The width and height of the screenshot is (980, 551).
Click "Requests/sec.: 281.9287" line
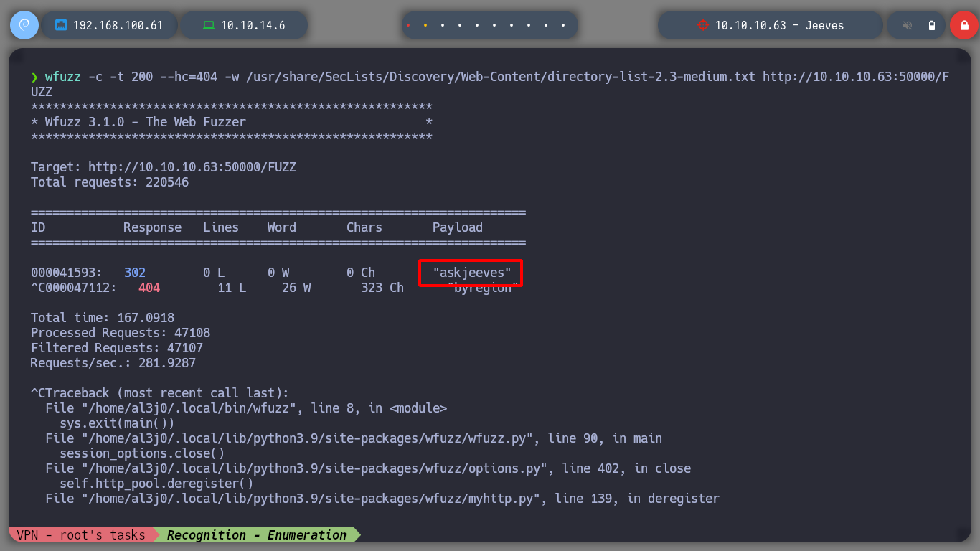(113, 363)
